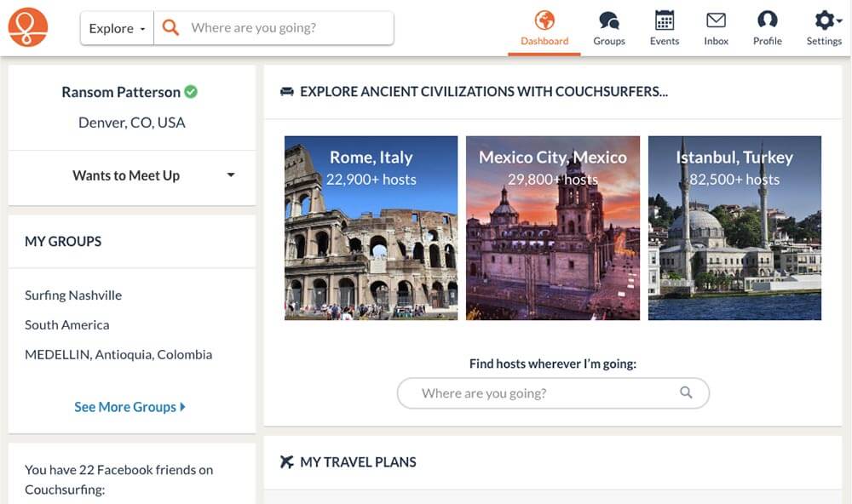Open the Dashboard globe icon
The width and height of the screenshot is (852, 504).
544,20
